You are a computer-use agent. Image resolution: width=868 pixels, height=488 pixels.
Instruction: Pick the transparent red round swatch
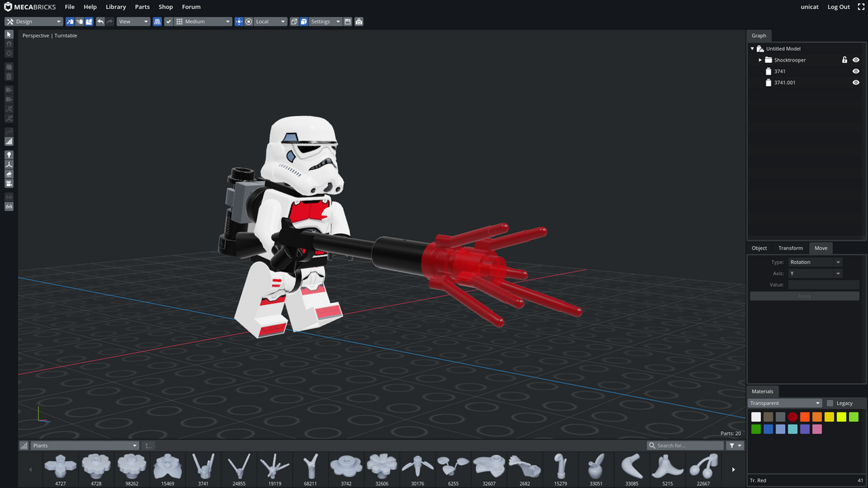point(793,417)
